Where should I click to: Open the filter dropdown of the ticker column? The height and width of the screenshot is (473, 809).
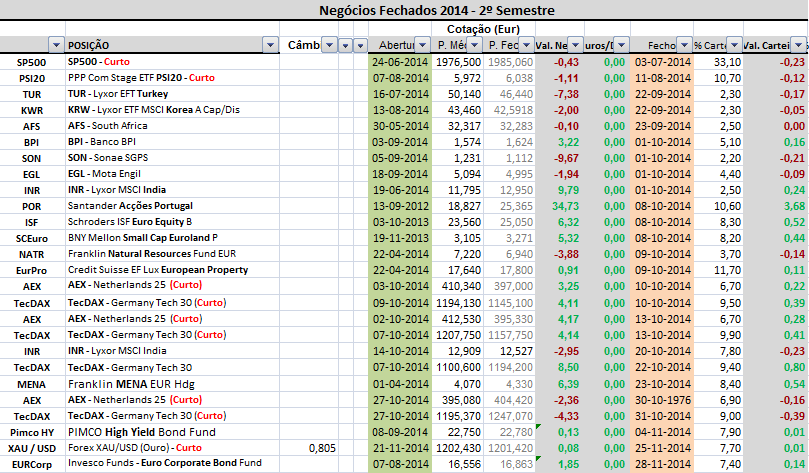point(56,45)
